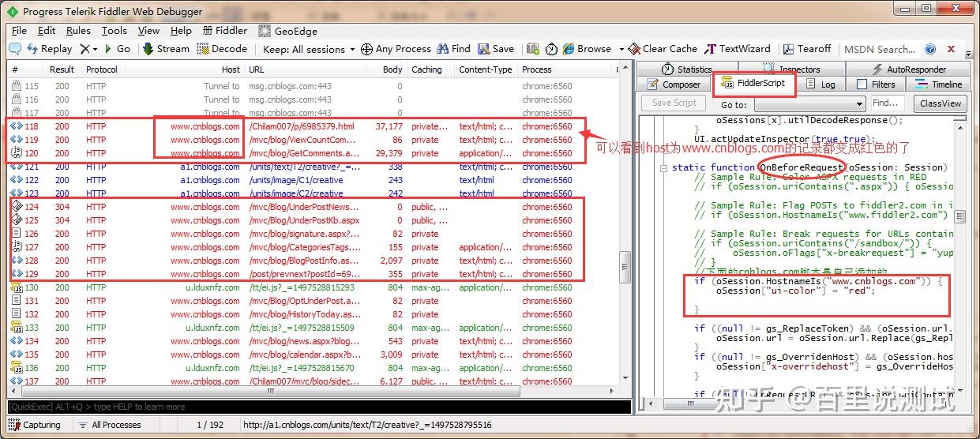The width and height of the screenshot is (980, 439).
Task: Click the comment balloon icon in toolbar
Action: [14, 49]
